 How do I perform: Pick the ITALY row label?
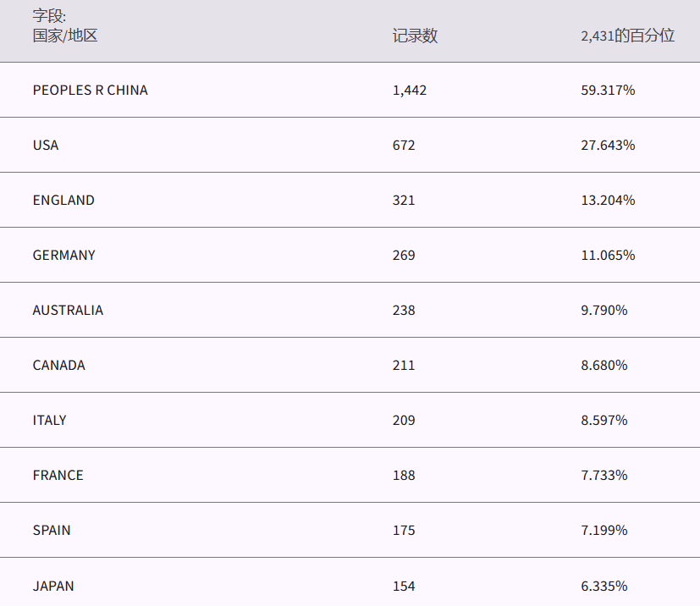(x=49, y=420)
